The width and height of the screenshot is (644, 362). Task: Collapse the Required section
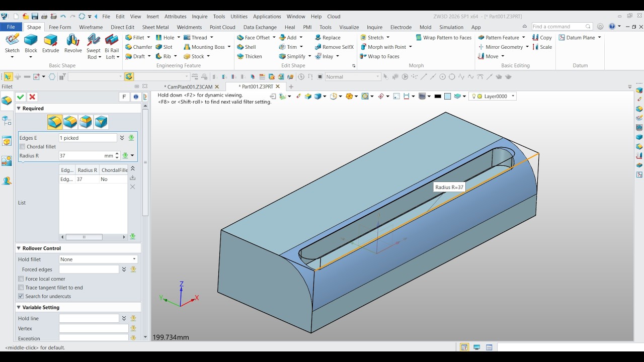click(19, 108)
